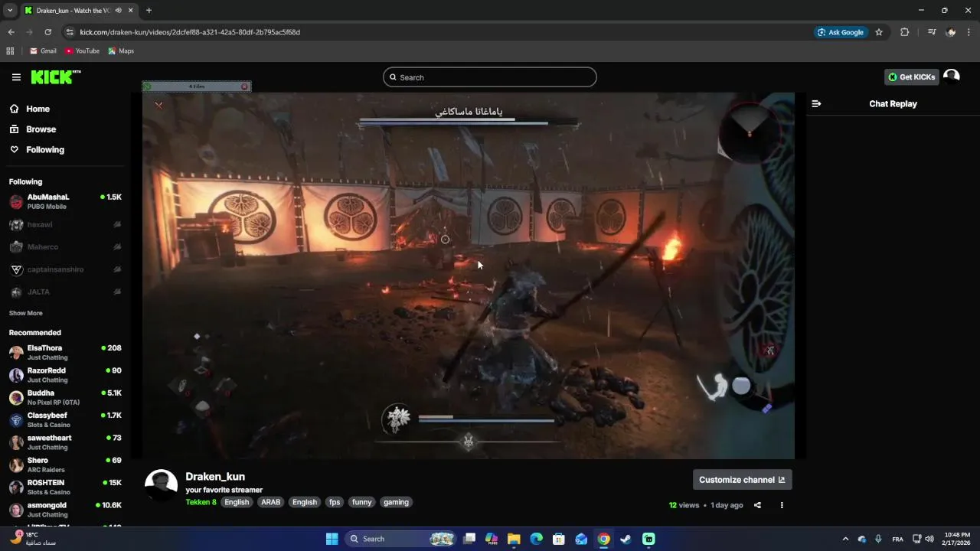This screenshot has height=551, width=980.
Task: Reload the Kick page
Action: [x=47, y=32]
